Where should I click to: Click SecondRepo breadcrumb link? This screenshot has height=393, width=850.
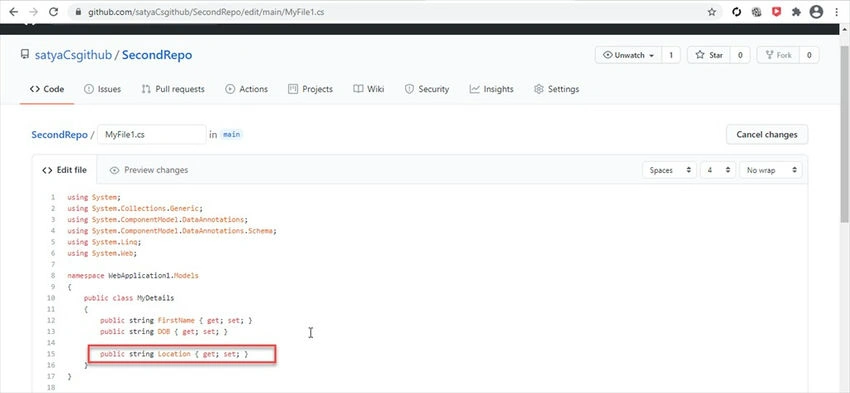(x=59, y=134)
